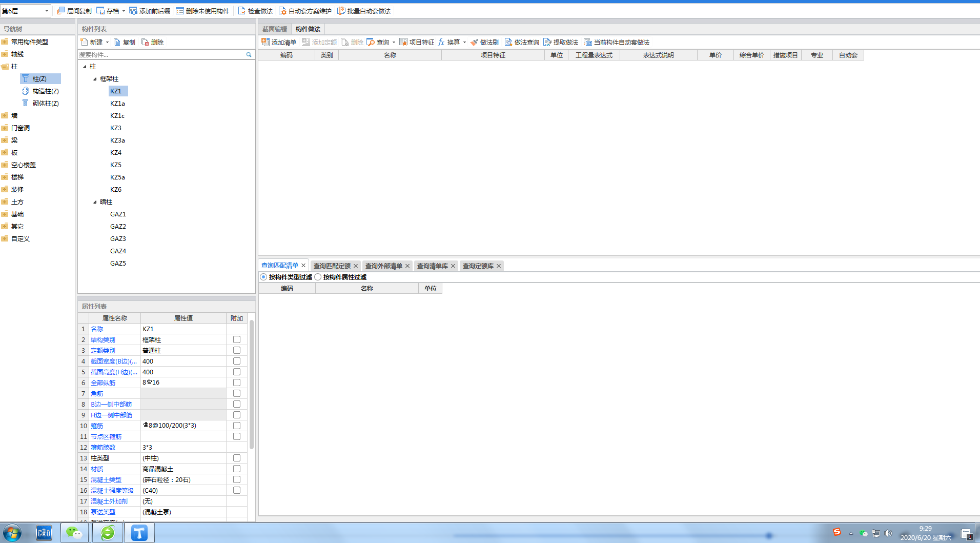Image resolution: width=980 pixels, height=543 pixels.
Task: Click the 截面宽度(B边) property link
Action: 114,361
